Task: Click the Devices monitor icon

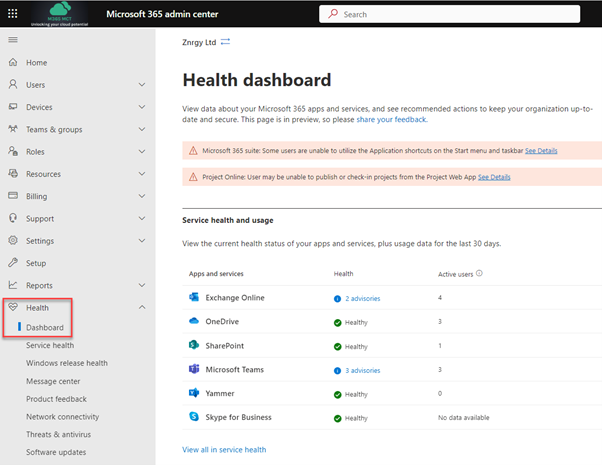Action: pos(13,106)
